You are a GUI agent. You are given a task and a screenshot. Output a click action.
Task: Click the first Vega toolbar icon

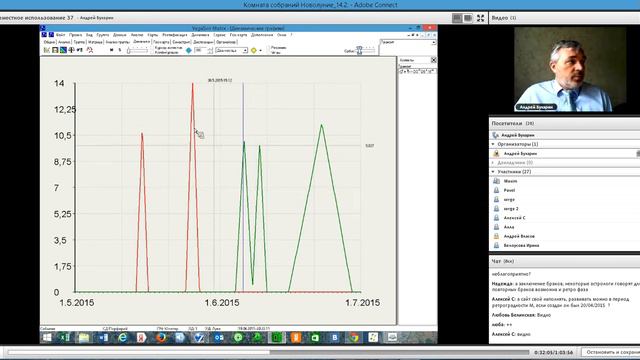coord(47,50)
